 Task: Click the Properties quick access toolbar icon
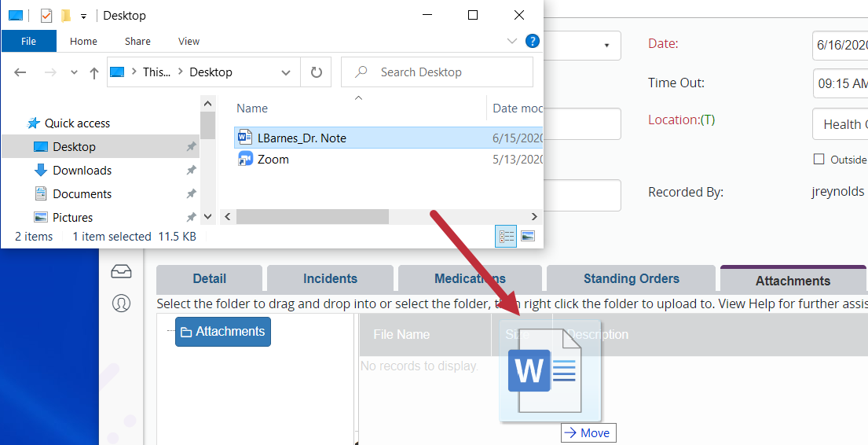pyautogui.click(x=46, y=16)
